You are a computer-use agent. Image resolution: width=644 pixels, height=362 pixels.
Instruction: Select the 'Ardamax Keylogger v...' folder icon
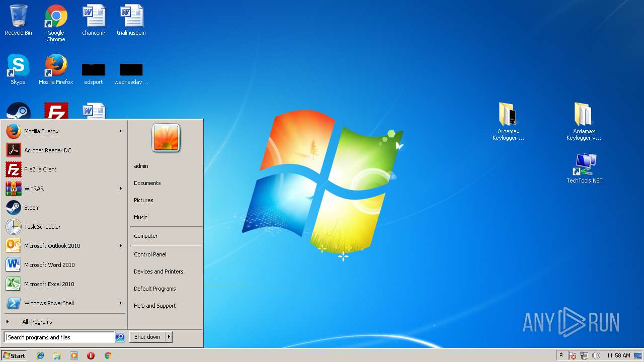[x=584, y=121]
